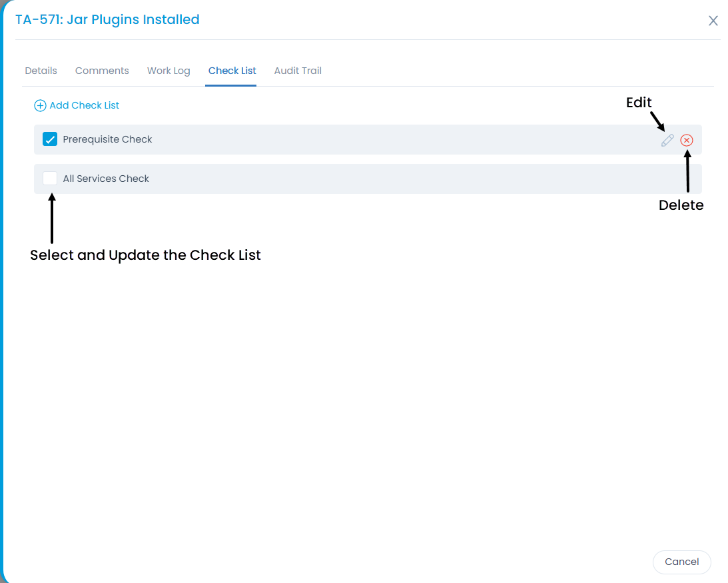Click the Add Check List link
This screenshot has height=583, width=728.
coord(85,105)
